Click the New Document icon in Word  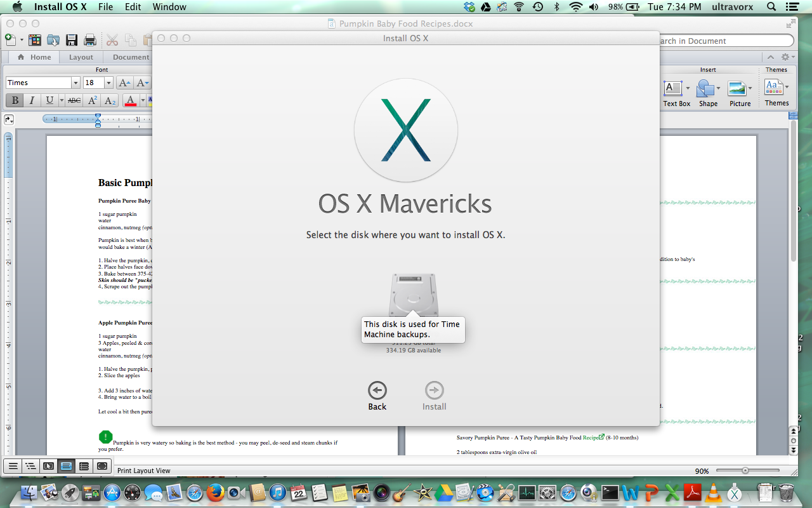(10, 39)
